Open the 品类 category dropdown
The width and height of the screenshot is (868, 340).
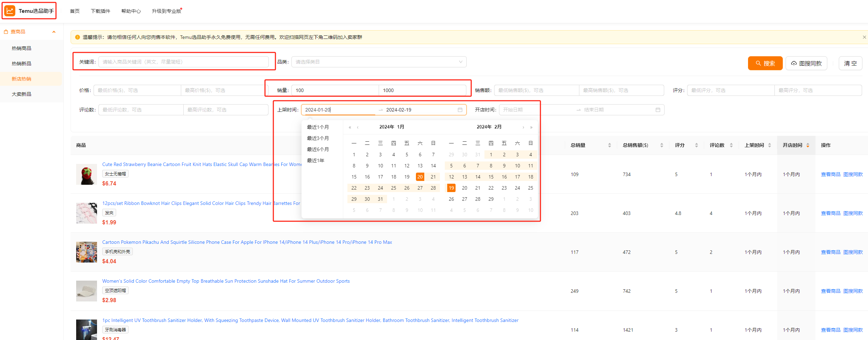(x=379, y=62)
